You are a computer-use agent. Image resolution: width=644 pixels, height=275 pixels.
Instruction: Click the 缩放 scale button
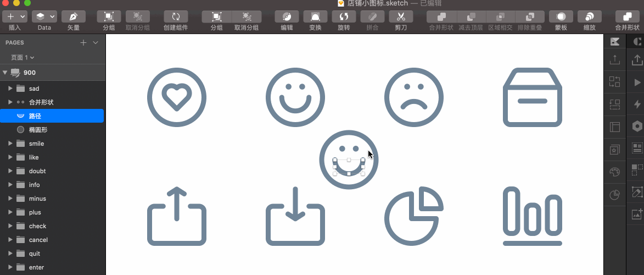[590, 16]
